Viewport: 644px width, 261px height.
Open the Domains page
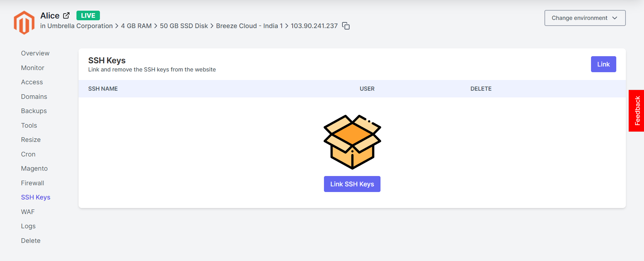click(34, 97)
